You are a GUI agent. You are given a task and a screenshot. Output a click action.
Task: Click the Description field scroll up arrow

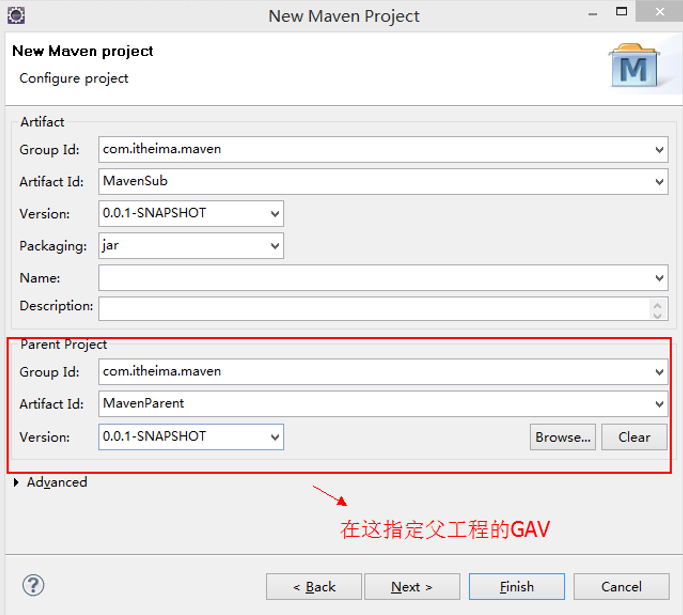click(x=657, y=305)
